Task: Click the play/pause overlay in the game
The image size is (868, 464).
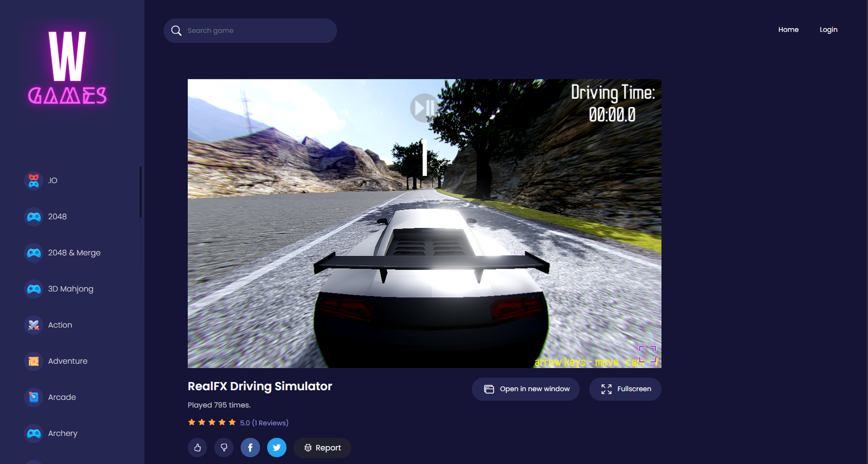Action: pyautogui.click(x=424, y=107)
